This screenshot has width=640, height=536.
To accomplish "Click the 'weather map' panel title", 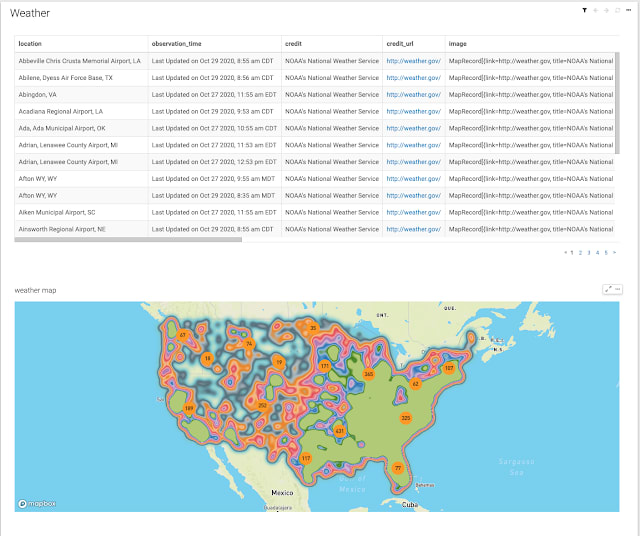I will point(36,290).
